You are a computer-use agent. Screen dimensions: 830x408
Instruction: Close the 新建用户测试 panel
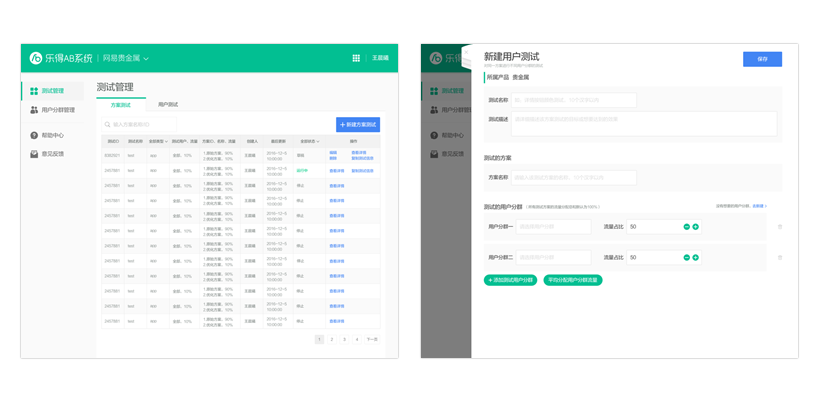click(466, 50)
